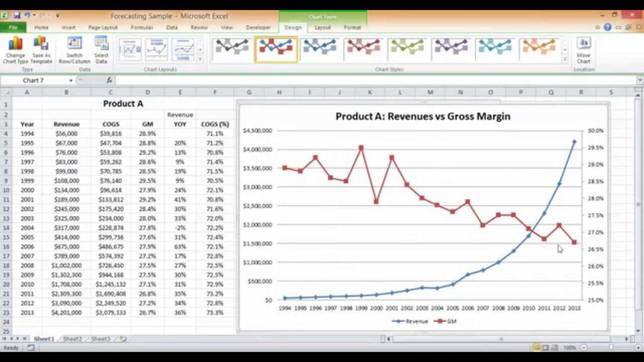The width and height of the screenshot is (644, 362).
Task: Expand the Chart Layouts gallery more arrow
Action: pos(200,60)
